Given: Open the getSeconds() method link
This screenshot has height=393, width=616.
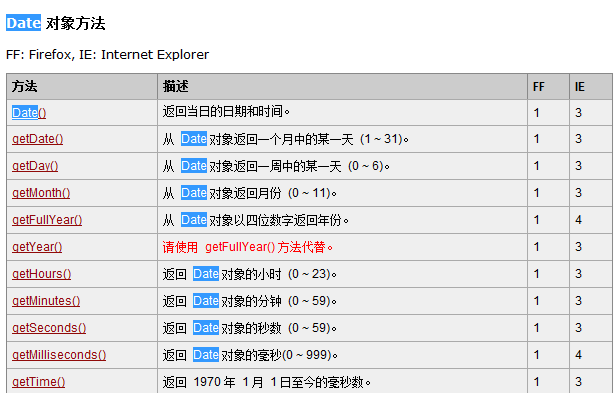Looking at the screenshot, I should (49, 328).
